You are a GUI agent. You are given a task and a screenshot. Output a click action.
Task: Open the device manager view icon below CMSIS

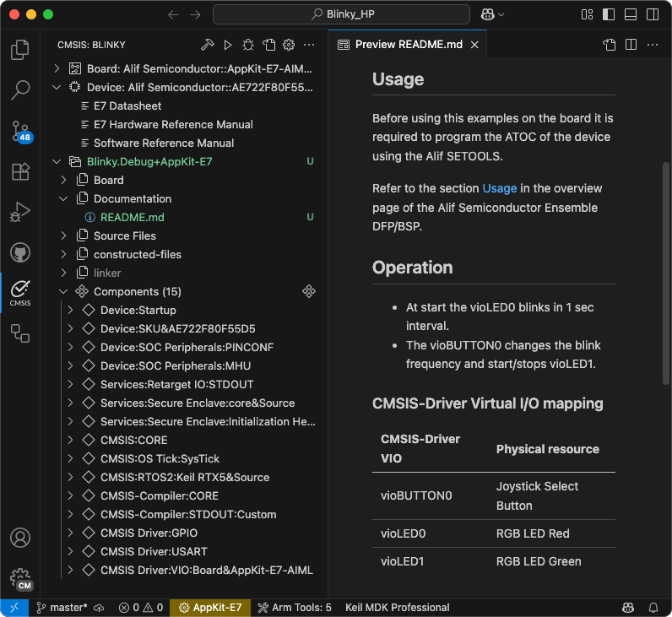coord(20,333)
